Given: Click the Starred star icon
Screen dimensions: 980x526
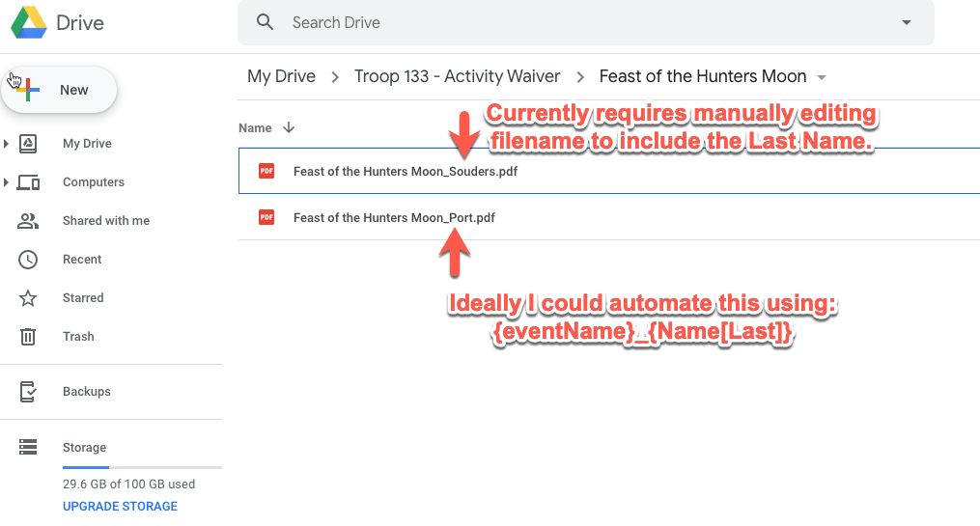Looking at the screenshot, I should point(28,298).
